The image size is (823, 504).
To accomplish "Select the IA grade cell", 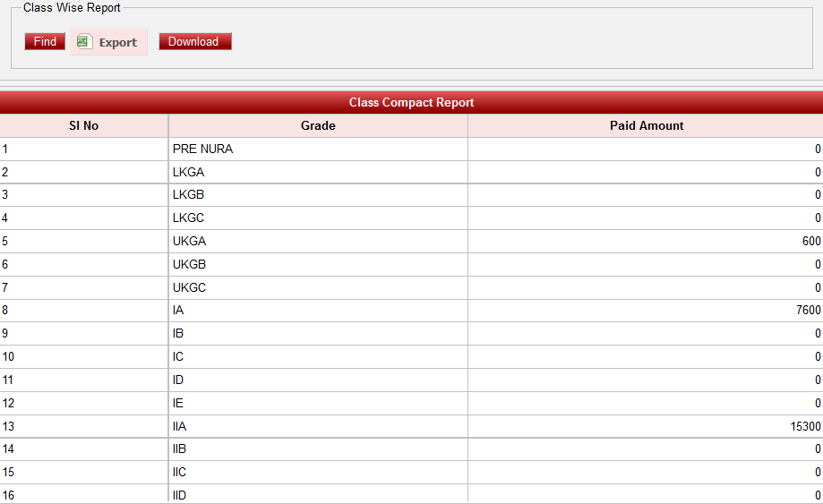I will pos(179,311).
